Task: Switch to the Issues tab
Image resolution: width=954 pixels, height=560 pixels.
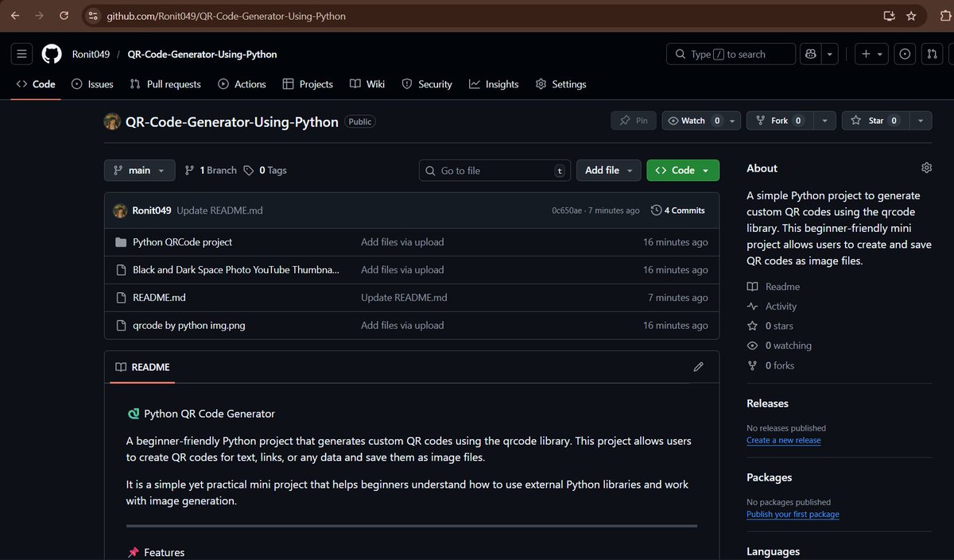Action: pos(92,84)
